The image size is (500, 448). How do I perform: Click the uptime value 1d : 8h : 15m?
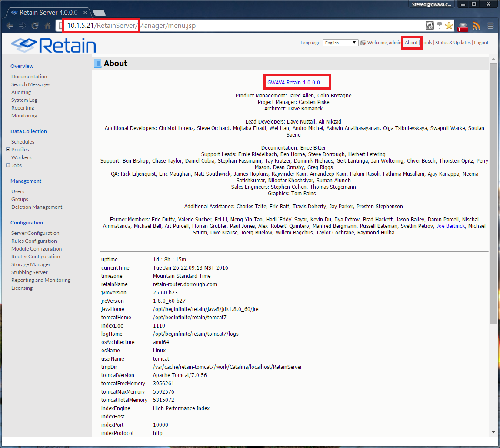(x=169, y=259)
